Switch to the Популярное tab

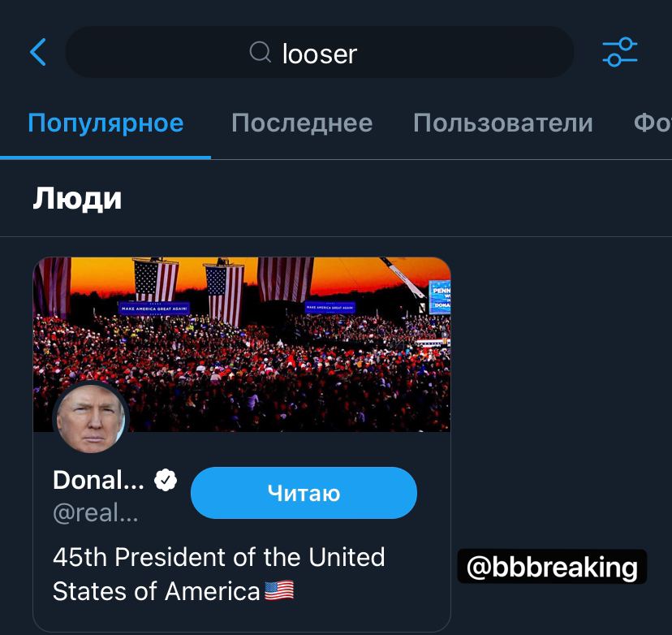(106, 123)
